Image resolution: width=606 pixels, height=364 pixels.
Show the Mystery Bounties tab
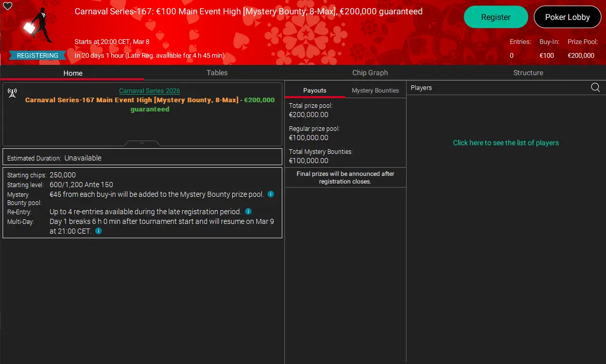[x=375, y=90]
